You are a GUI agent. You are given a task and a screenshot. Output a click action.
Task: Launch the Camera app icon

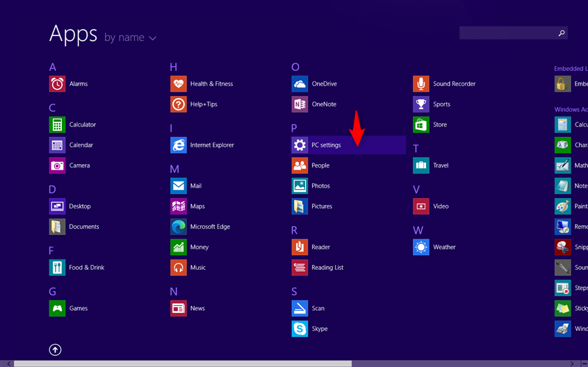pyautogui.click(x=57, y=165)
